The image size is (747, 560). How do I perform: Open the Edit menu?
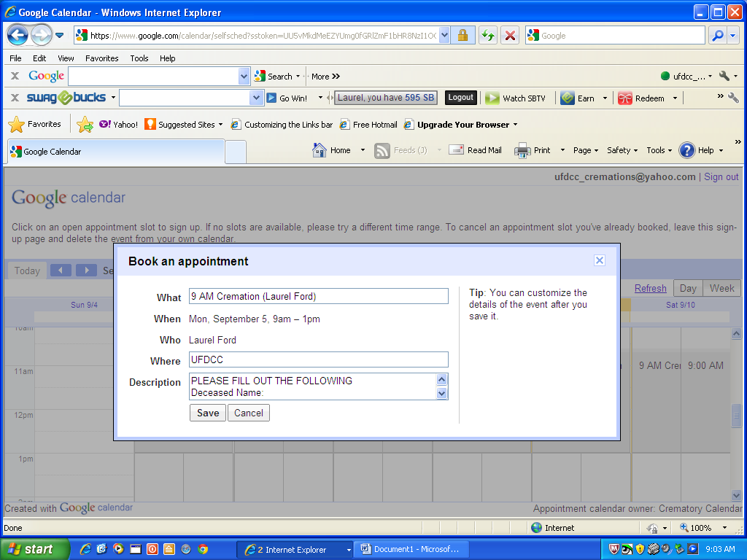39,58
